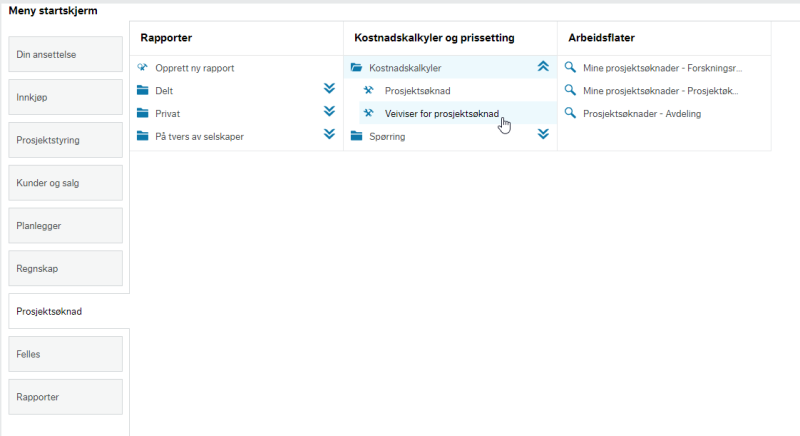The width and height of the screenshot is (800, 436).
Task: Click the På tvers av selskaper label
Action: pyautogui.click(x=199, y=137)
